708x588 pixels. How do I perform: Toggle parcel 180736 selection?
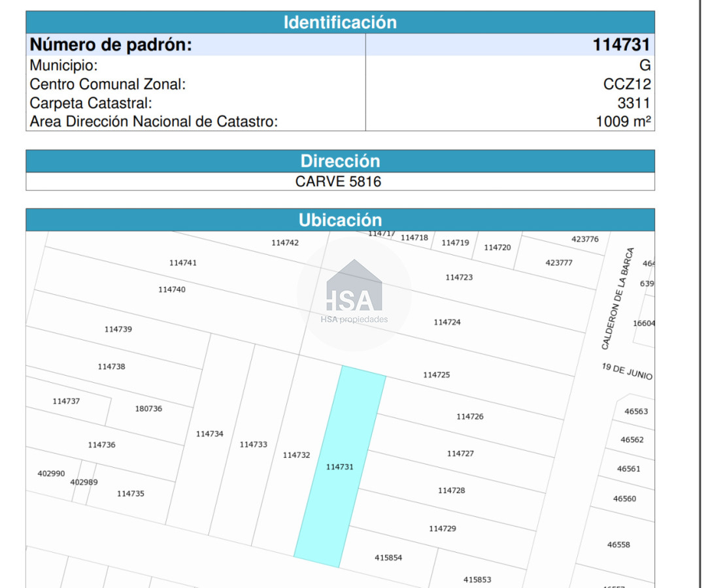(x=148, y=407)
